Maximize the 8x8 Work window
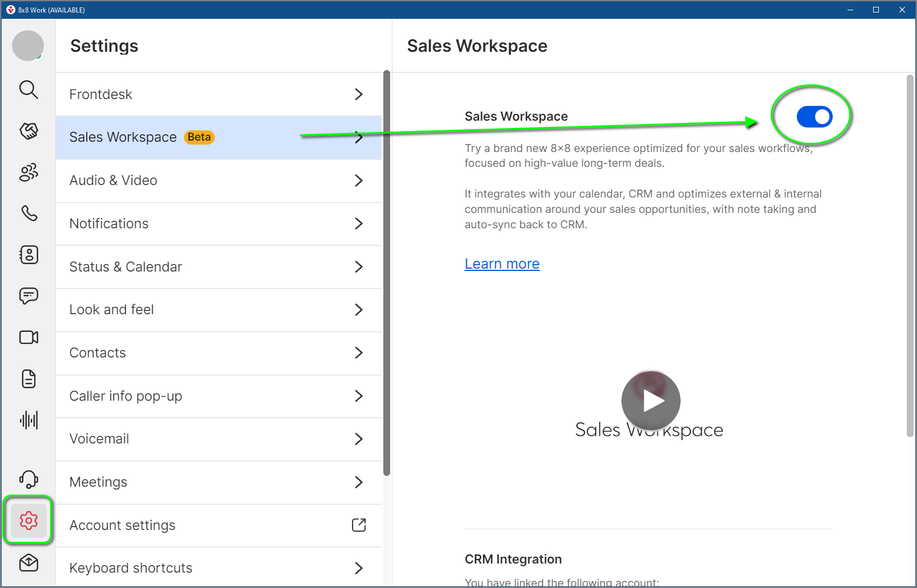This screenshot has height=588, width=917. [x=876, y=10]
